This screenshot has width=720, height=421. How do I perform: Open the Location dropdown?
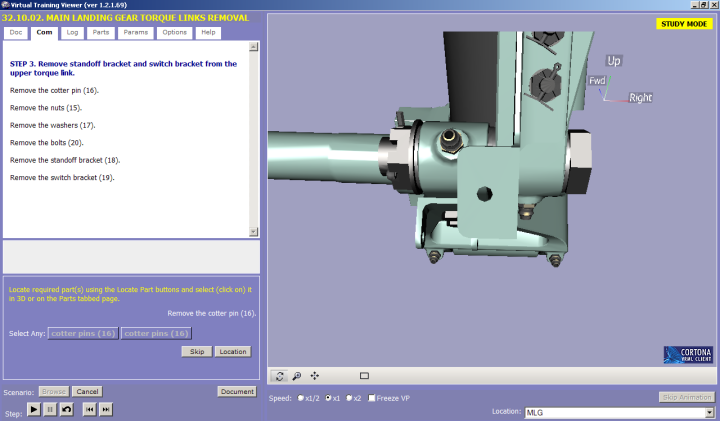pyautogui.click(x=710, y=412)
